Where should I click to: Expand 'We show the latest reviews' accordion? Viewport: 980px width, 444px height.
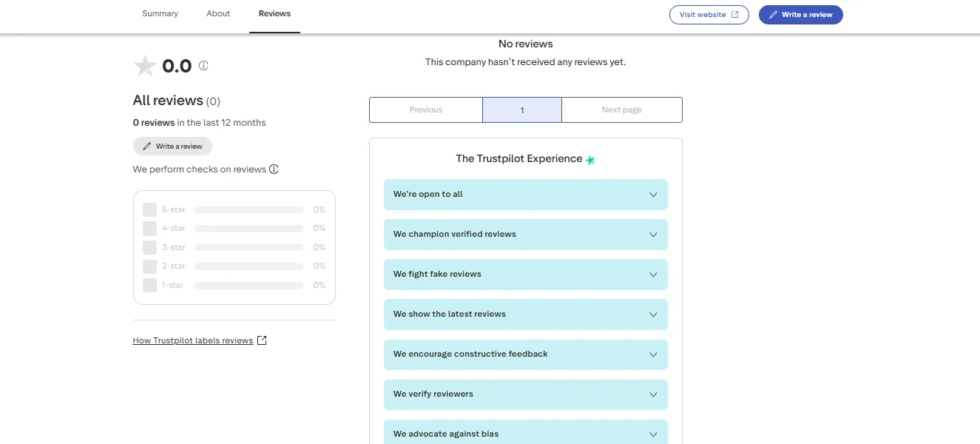526,314
